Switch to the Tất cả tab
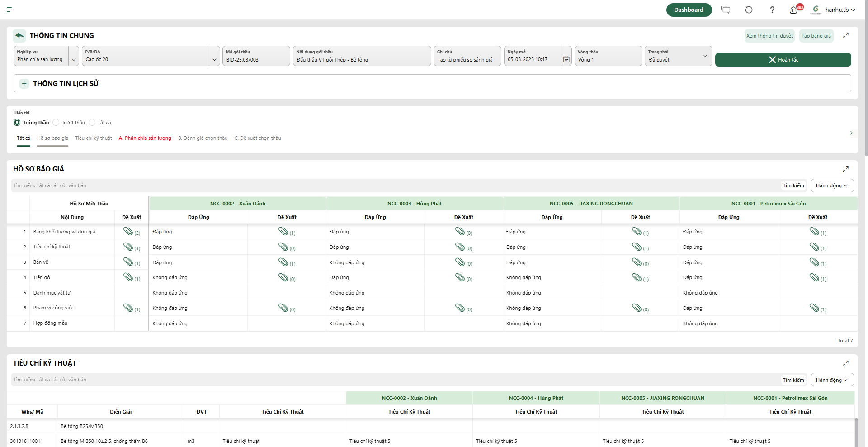This screenshot has width=868, height=447. pos(24,138)
